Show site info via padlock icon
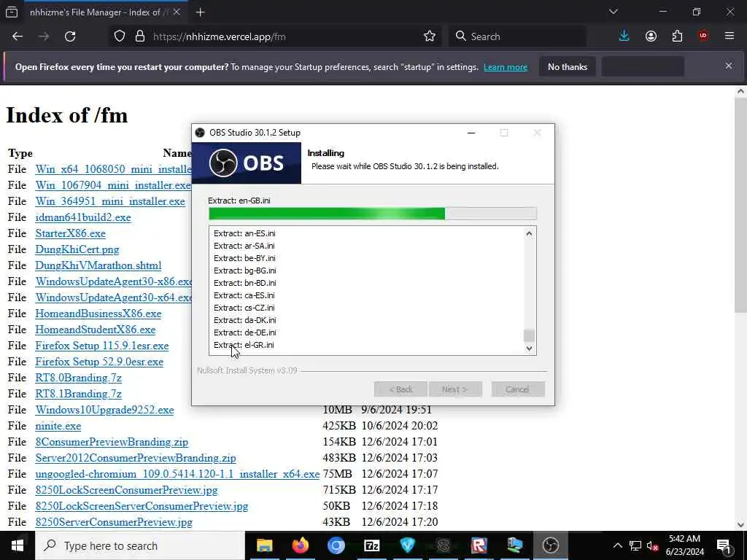Screen dimensions: 747x560 pos(139,36)
